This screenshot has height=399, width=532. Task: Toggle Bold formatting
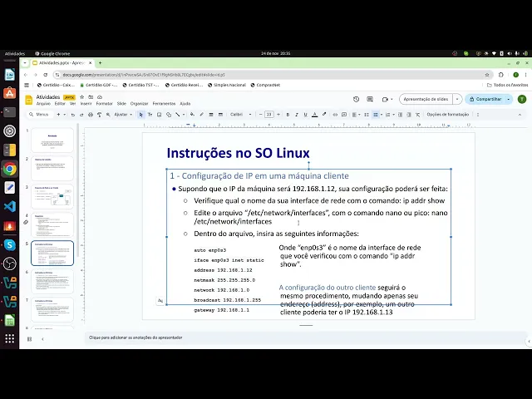(x=288, y=115)
